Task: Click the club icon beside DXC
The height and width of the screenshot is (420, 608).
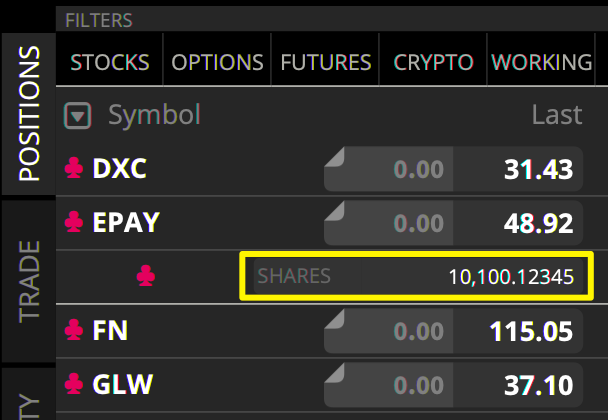Action: pos(74,169)
